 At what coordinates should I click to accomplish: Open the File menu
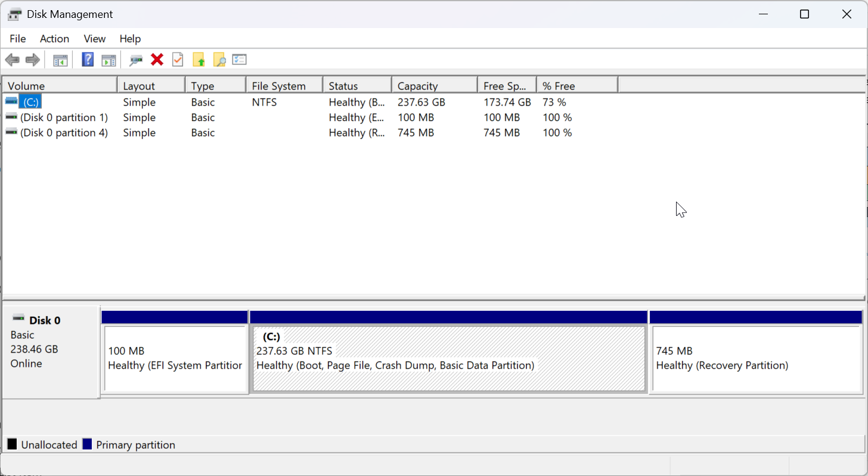(x=18, y=39)
